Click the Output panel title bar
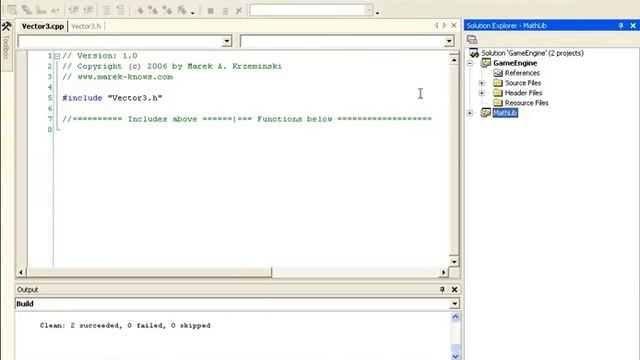 click(238, 289)
